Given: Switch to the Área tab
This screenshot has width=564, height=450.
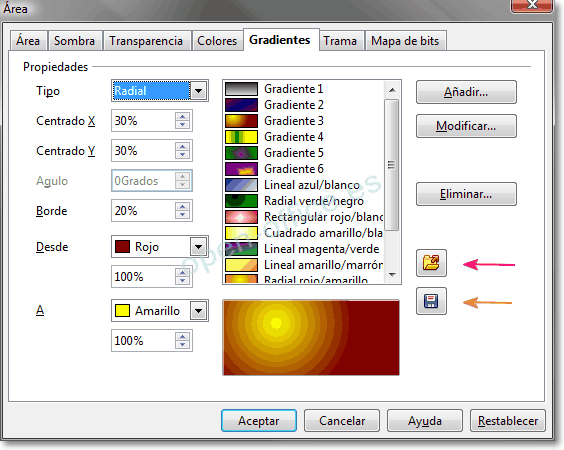Looking at the screenshot, I should coord(28,41).
